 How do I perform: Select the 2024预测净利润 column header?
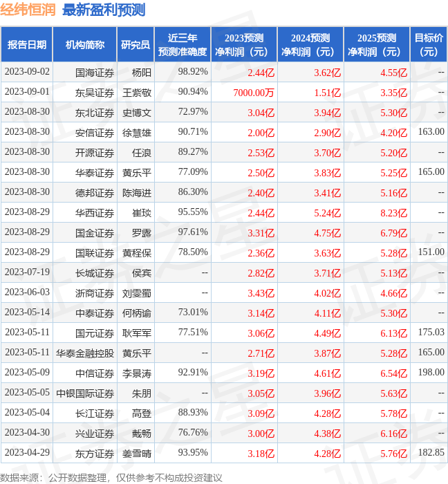[310, 44]
